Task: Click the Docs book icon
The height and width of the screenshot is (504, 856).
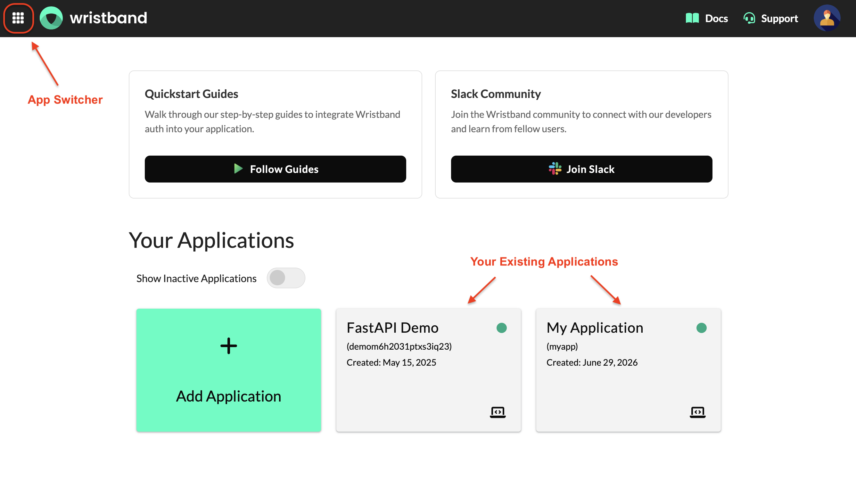Action: pyautogui.click(x=692, y=18)
